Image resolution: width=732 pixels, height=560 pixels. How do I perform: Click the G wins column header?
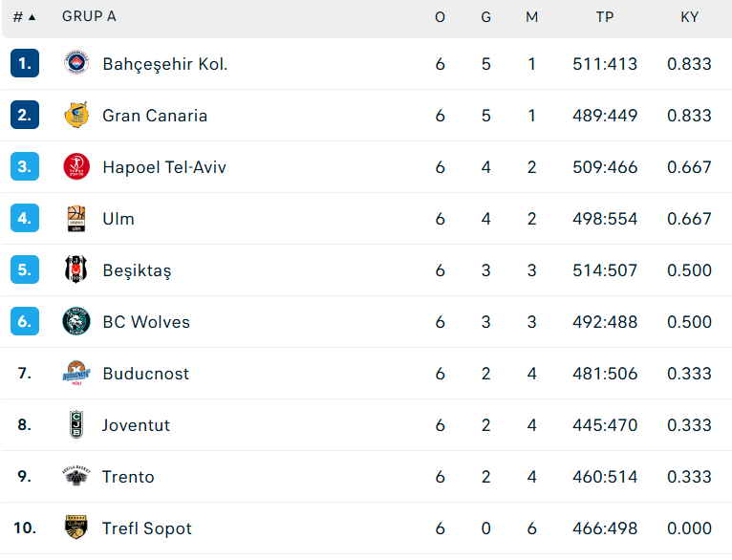486,17
